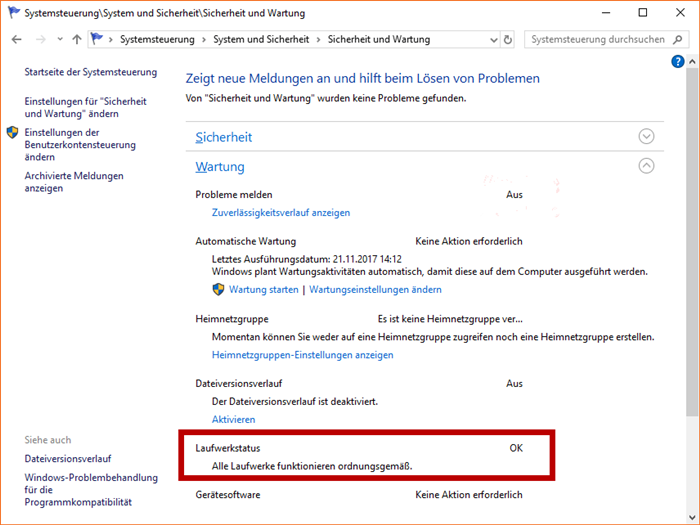Open Startseite der Systemsteuerung

[91, 72]
